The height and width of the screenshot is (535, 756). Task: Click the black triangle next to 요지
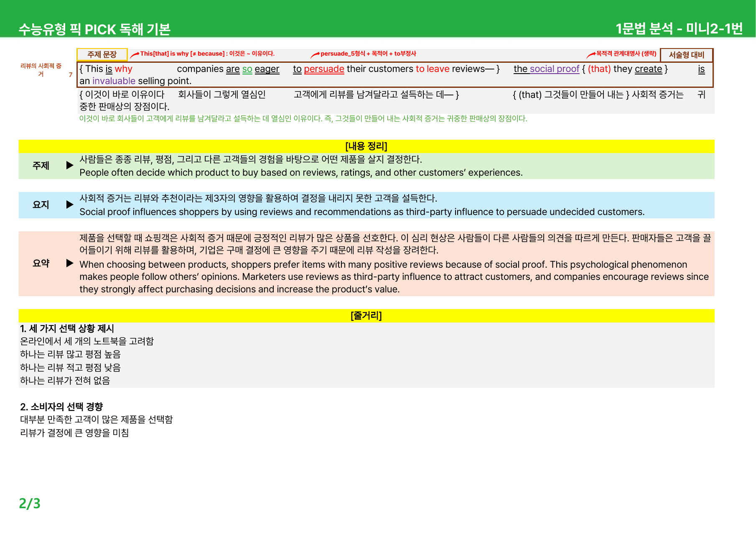(70, 205)
